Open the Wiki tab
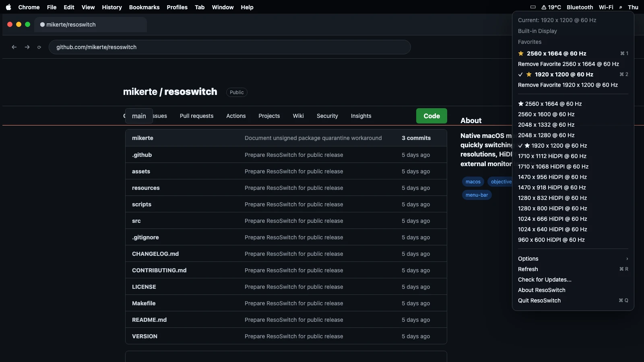 click(x=298, y=116)
